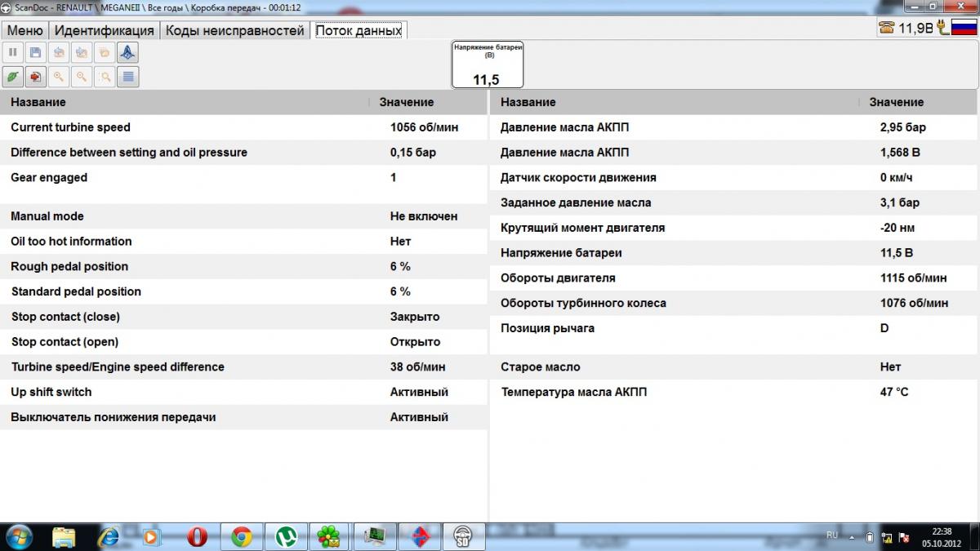This screenshot has width=980, height=551.
Task: Select the Up shift switch row
Action: coord(243,393)
